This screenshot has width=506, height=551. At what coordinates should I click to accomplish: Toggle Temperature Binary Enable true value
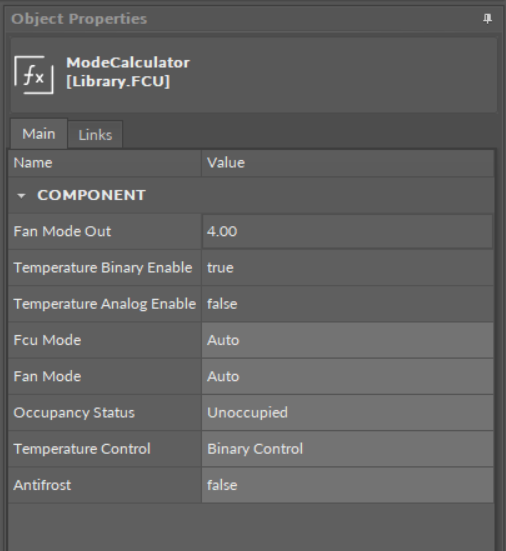pos(348,268)
